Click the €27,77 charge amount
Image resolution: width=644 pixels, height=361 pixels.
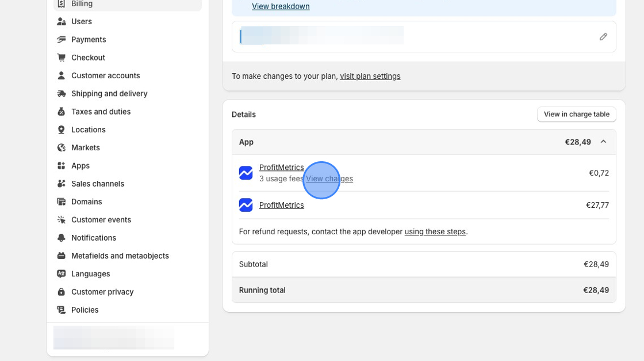point(597,205)
